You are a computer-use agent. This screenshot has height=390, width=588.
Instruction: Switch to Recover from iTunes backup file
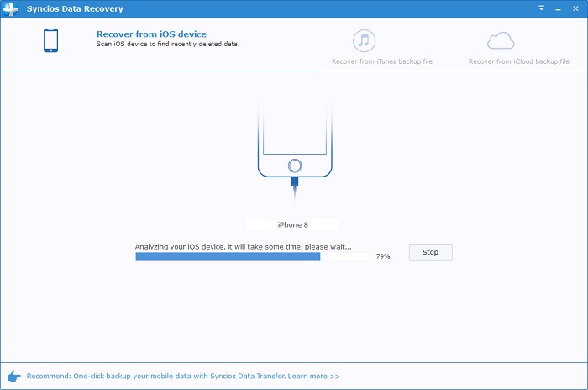(x=381, y=61)
